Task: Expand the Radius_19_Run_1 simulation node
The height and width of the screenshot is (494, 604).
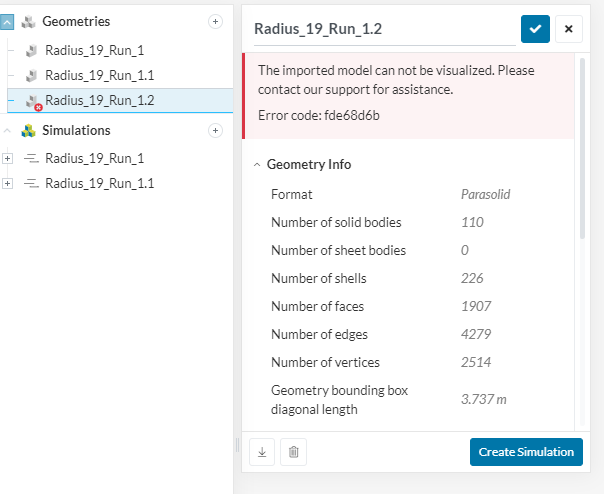Action: pyautogui.click(x=7, y=158)
